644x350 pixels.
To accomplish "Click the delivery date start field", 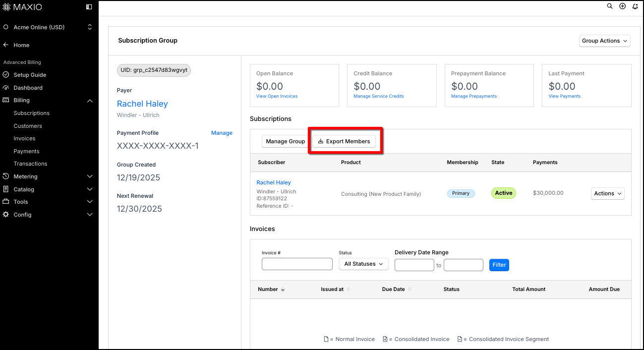I will coord(414,265).
